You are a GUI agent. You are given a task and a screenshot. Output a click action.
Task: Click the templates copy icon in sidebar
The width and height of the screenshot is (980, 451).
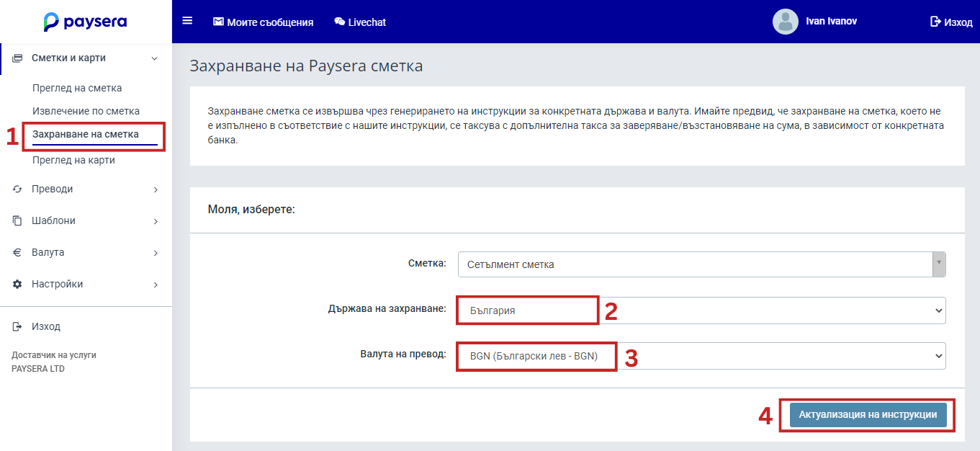click(17, 221)
